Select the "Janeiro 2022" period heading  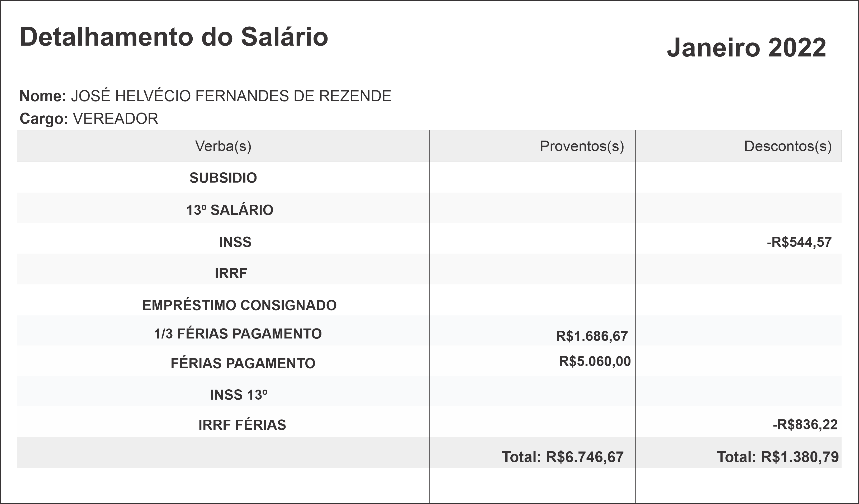(746, 48)
